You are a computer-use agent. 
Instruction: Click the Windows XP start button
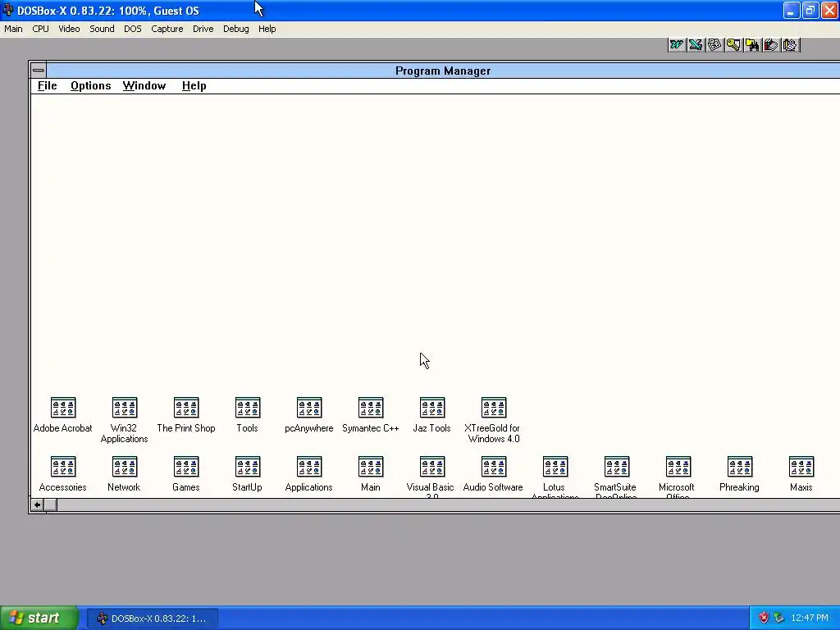click(x=39, y=619)
